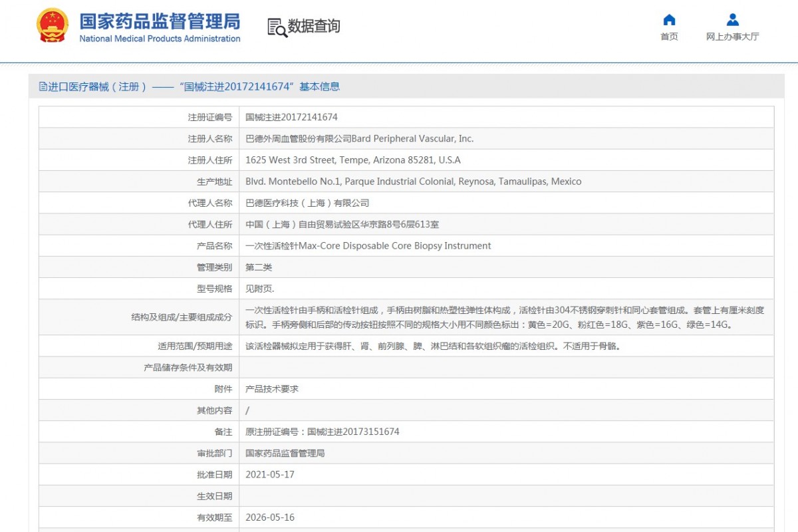This screenshot has height=532, width=798.
Task: Select approving department value 国家药品监督管理局
Action: (x=285, y=453)
